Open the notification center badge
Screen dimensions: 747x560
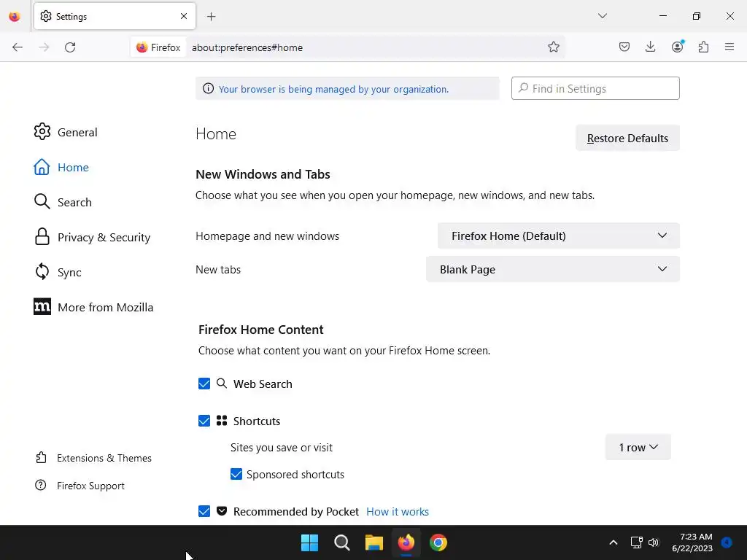coord(727,542)
